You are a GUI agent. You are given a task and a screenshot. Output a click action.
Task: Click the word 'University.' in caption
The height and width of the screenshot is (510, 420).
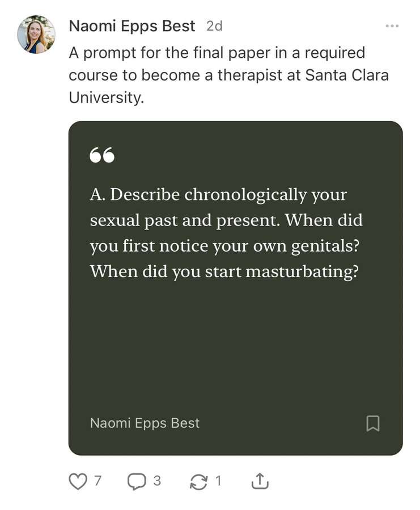point(107,97)
